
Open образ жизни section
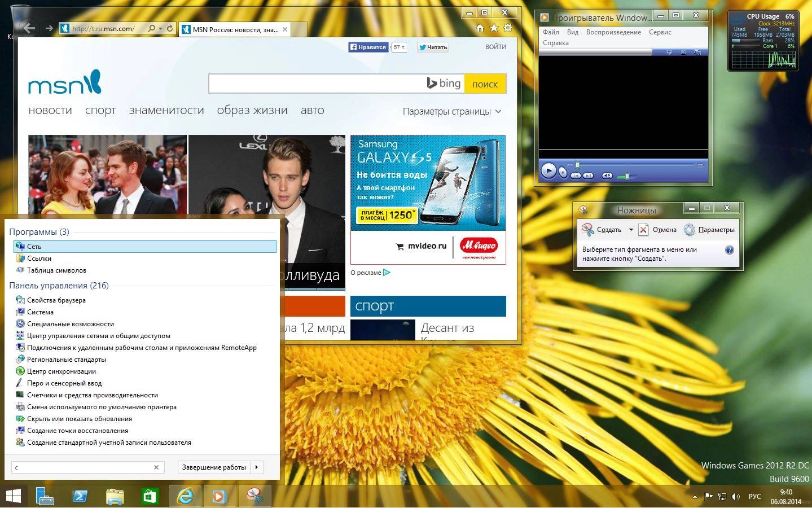click(x=252, y=111)
